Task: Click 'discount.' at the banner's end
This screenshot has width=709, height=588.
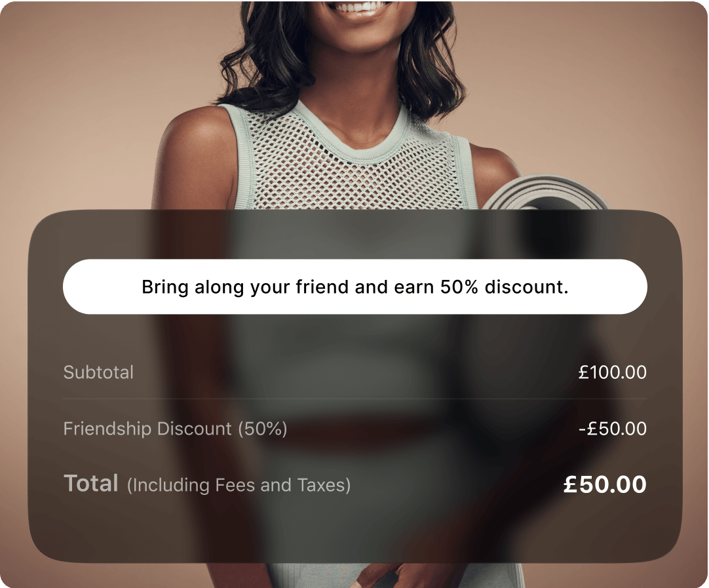Action: [526, 286]
